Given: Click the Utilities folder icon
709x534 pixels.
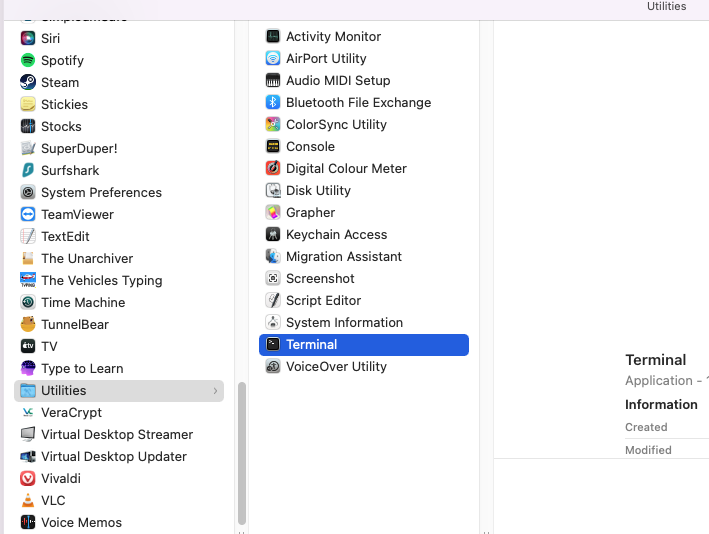Looking at the screenshot, I should (x=28, y=390).
